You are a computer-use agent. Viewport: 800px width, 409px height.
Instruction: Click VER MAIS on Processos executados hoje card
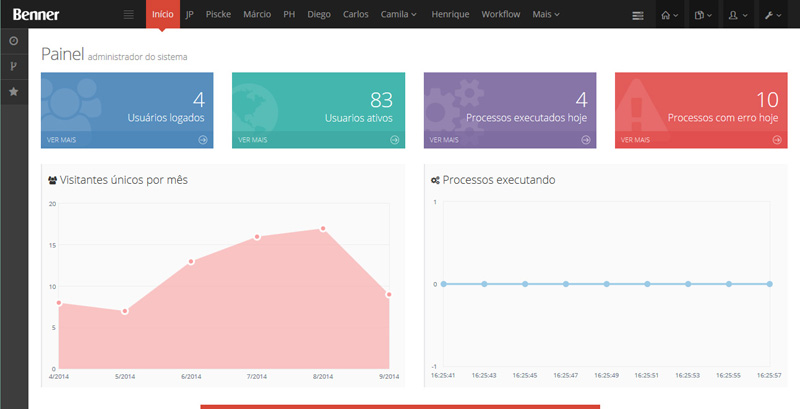[444, 140]
